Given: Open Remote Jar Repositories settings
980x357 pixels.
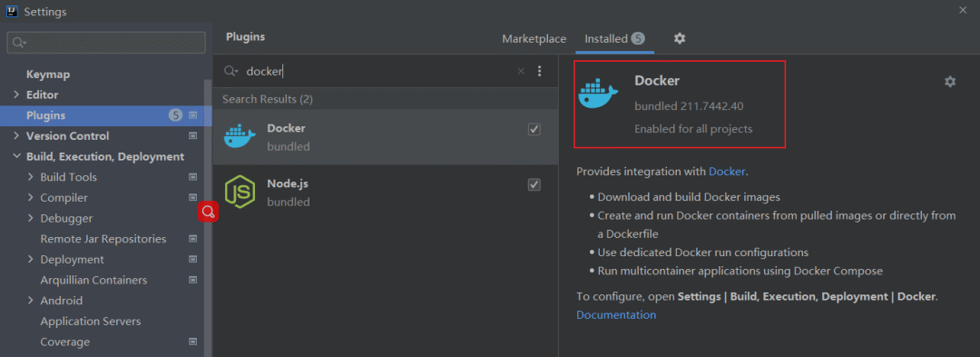Looking at the screenshot, I should coord(103,239).
